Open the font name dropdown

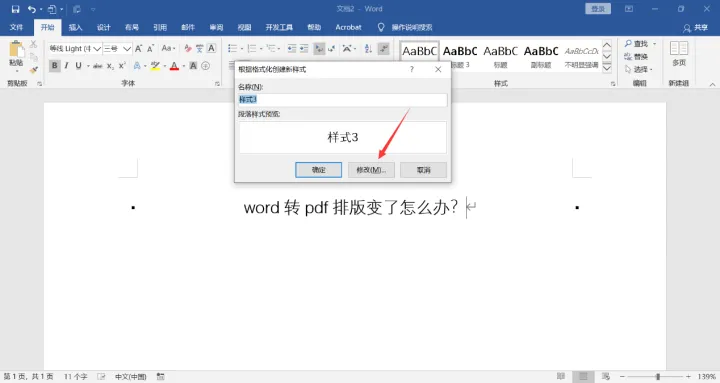click(97, 49)
